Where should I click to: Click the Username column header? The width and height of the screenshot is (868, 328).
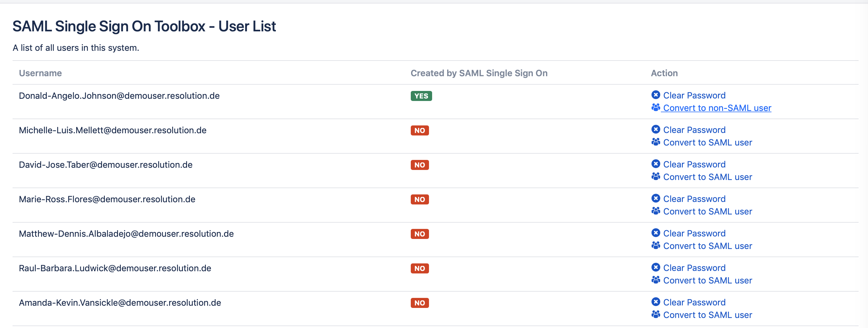click(x=40, y=73)
